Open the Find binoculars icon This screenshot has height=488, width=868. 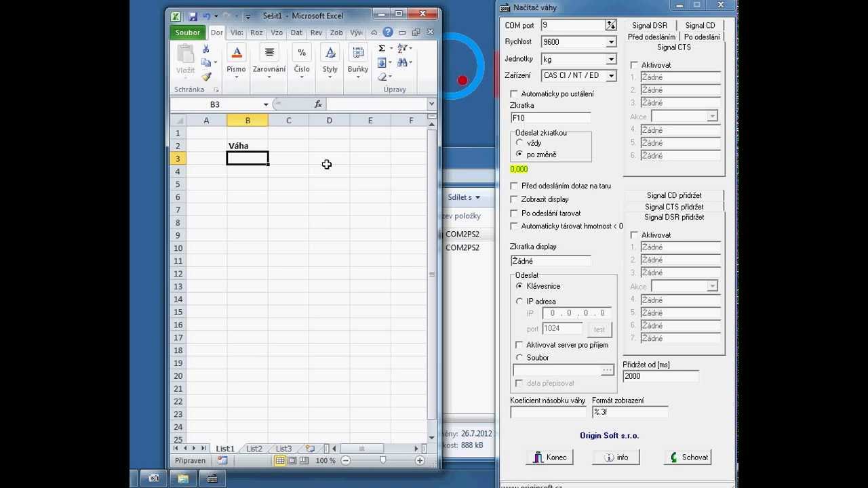coord(403,62)
